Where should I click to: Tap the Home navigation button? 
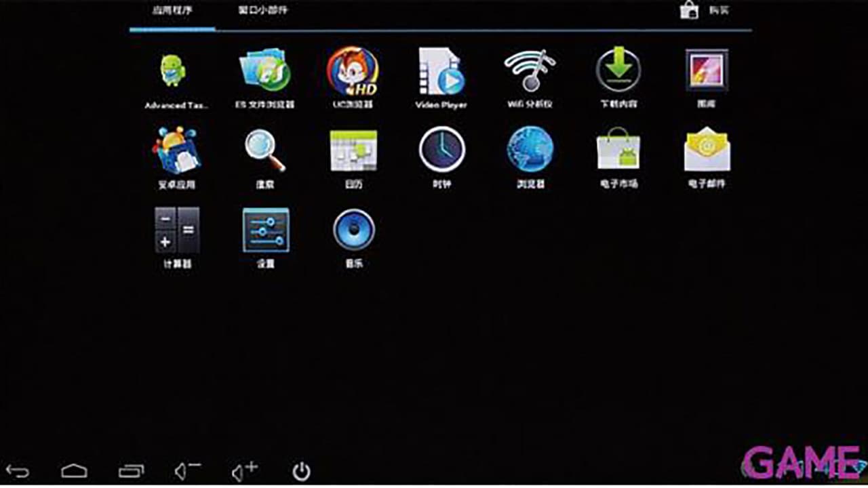click(x=74, y=471)
